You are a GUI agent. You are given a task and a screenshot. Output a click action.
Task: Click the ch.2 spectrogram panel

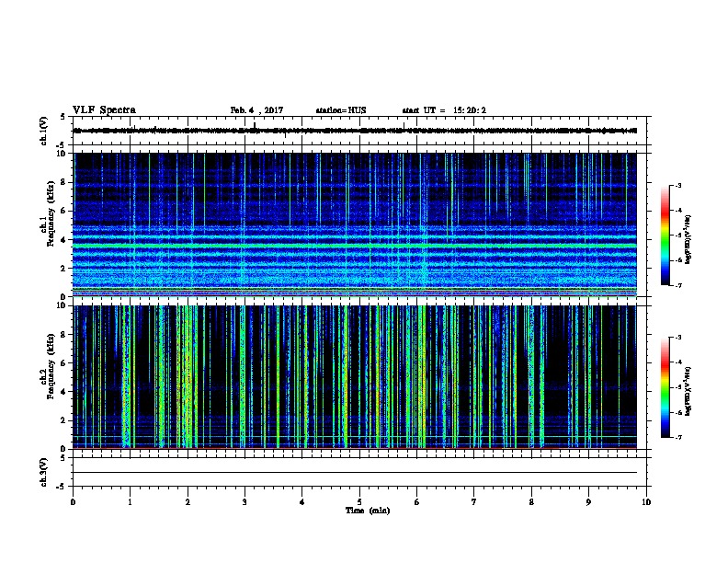pyautogui.click(x=355, y=377)
